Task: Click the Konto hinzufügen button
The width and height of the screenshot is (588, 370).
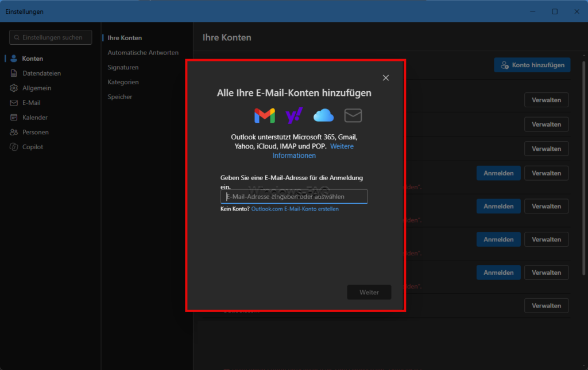Action: pyautogui.click(x=532, y=65)
